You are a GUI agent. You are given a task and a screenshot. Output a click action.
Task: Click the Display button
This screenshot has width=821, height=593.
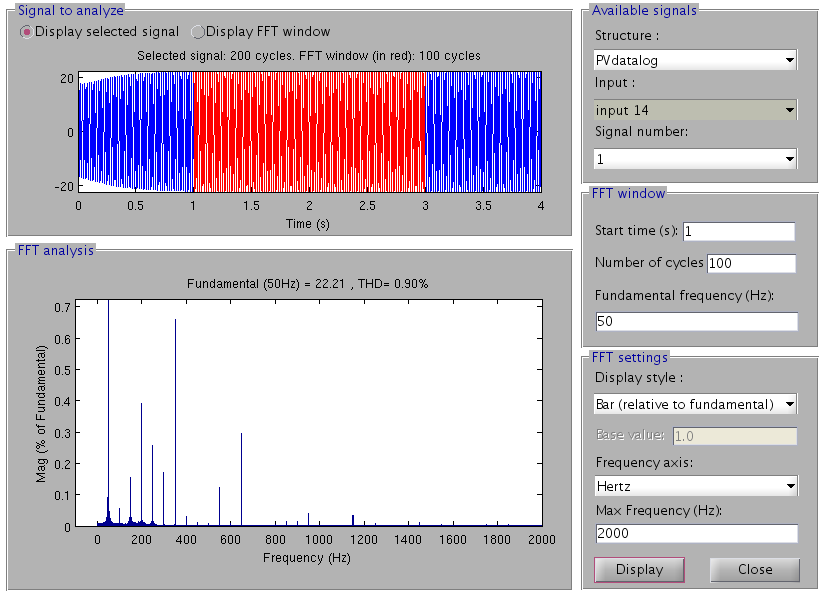click(639, 569)
